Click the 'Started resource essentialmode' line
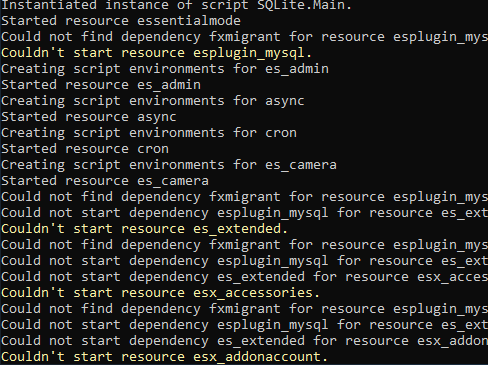 [x=121, y=21]
